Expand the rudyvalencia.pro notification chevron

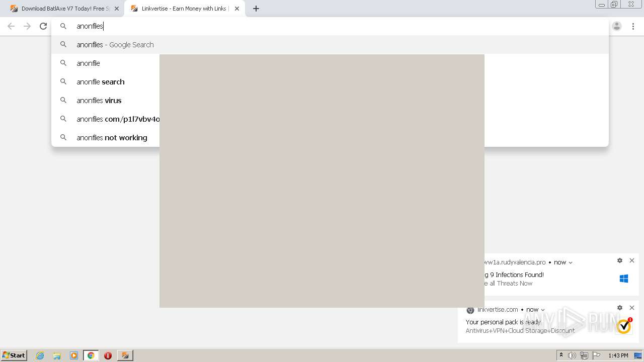point(570,262)
